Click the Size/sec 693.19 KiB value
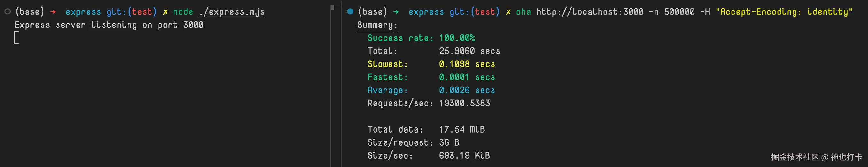Image resolution: width=868 pixels, height=167 pixels. point(464,156)
